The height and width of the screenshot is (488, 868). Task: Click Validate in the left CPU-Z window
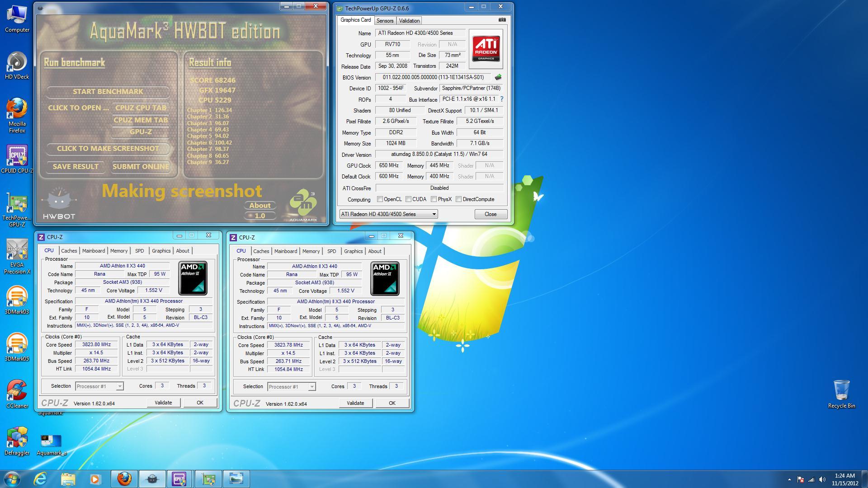(163, 403)
